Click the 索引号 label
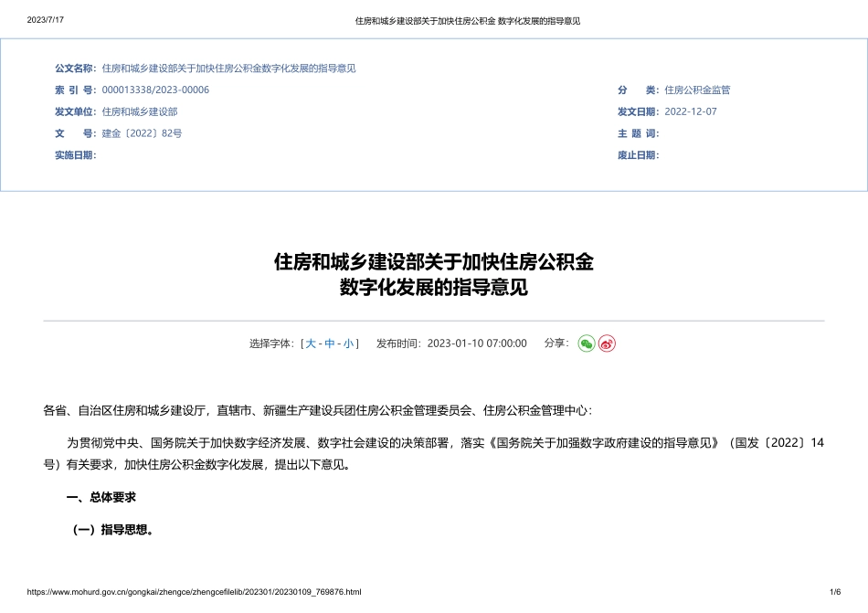Viewport: 868px width, 613px height. [x=75, y=90]
